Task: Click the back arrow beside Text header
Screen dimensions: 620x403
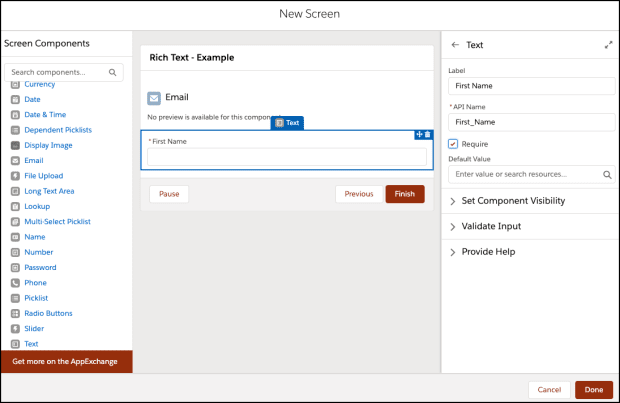Action: point(455,45)
